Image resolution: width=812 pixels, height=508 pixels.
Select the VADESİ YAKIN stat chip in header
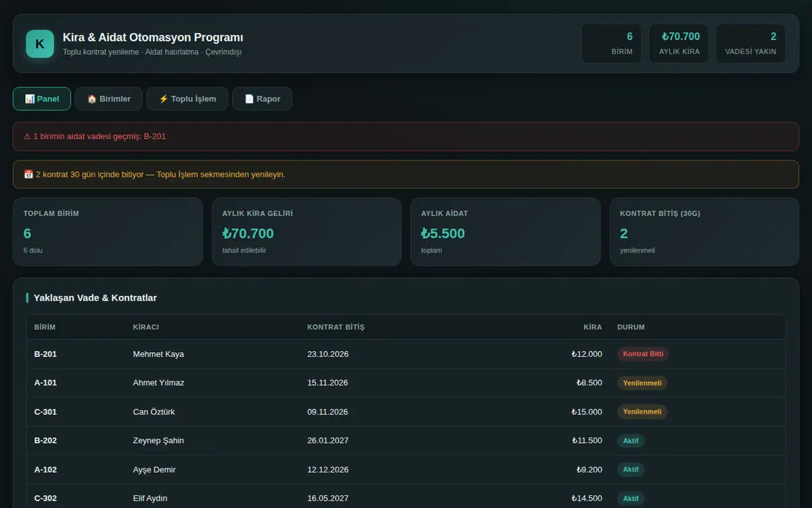pyautogui.click(x=750, y=44)
